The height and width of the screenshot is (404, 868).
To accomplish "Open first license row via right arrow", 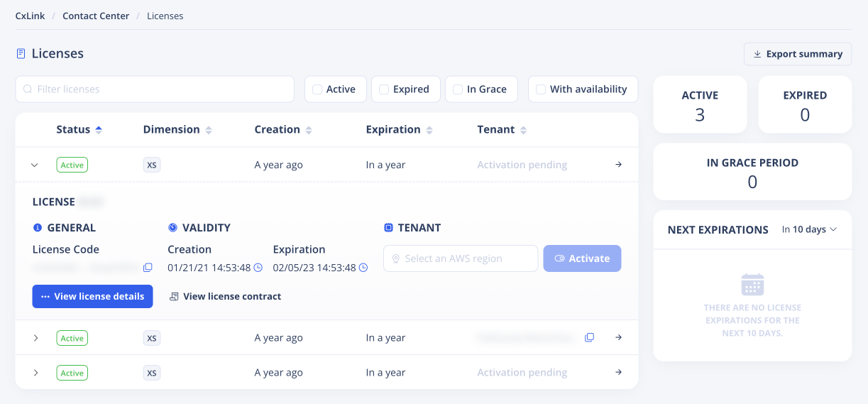I will (x=618, y=165).
